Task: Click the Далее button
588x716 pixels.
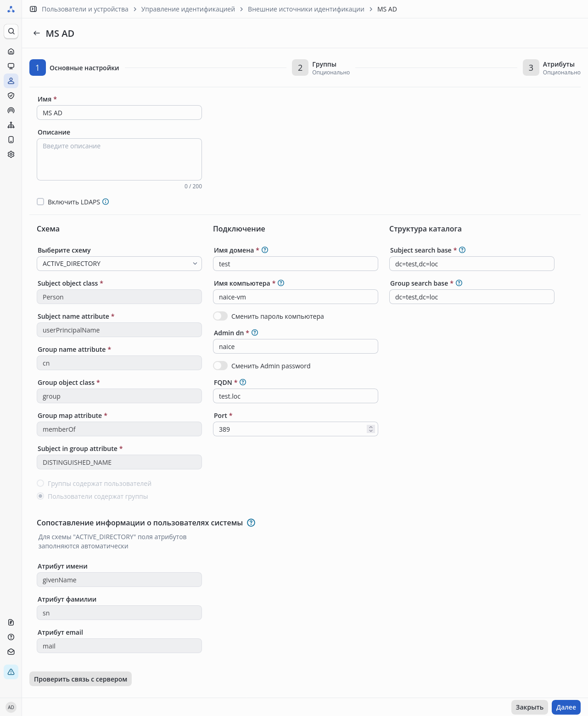Action: (x=566, y=707)
